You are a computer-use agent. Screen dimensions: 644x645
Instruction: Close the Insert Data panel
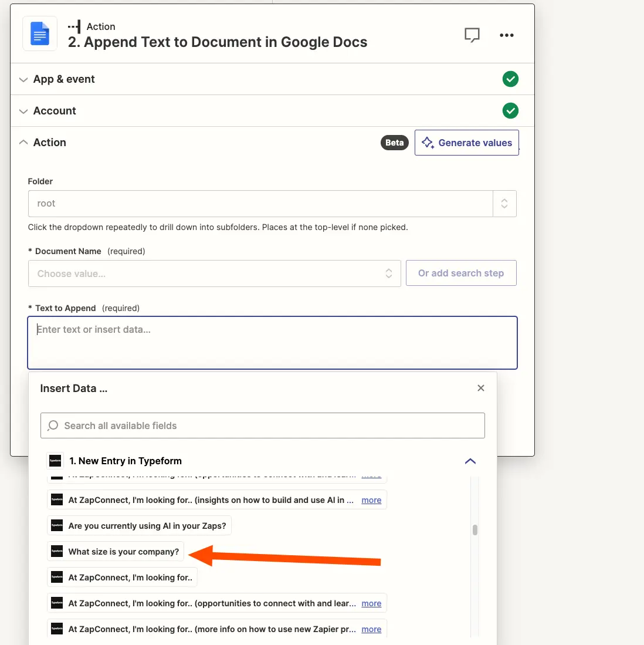(481, 388)
